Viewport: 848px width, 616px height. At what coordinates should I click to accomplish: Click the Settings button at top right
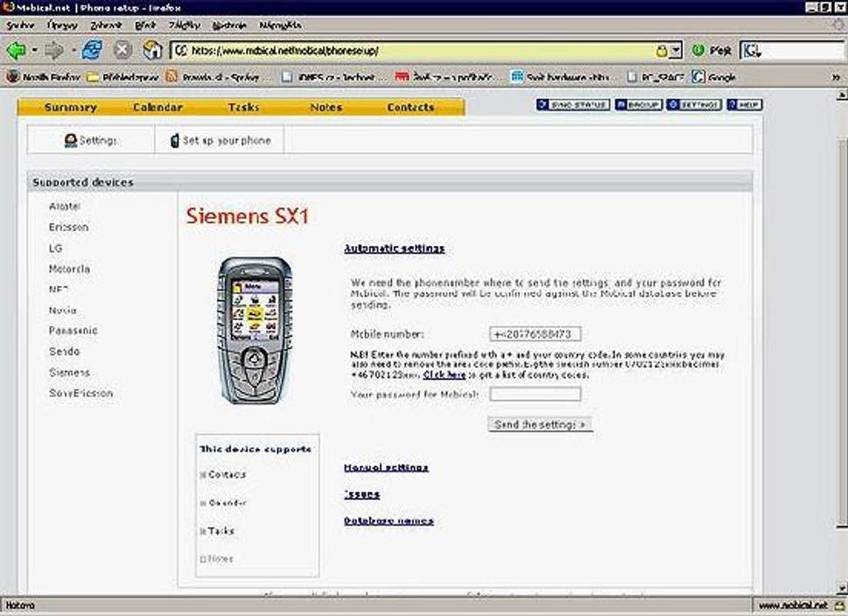pyautogui.click(x=694, y=104)
